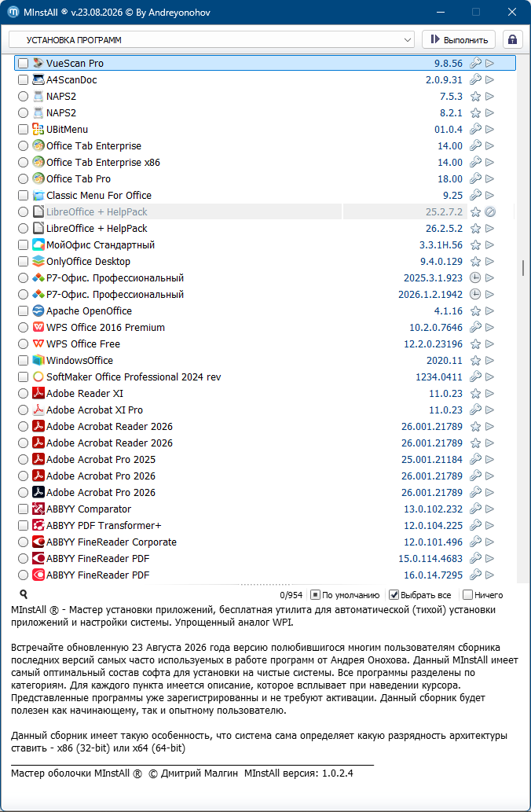
Task: Select the Office Tab Enterprise x86 radio
Action: coord(23,162)
